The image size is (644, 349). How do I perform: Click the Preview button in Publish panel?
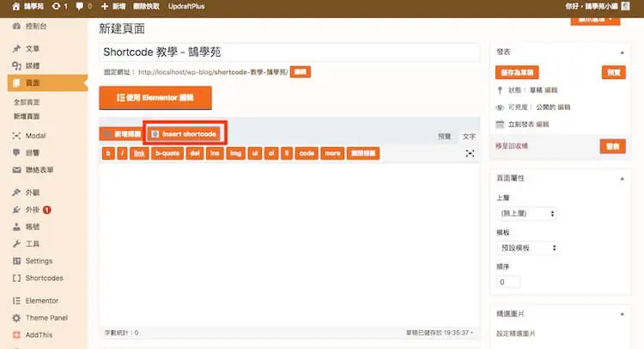pyautogui.click(x=614, y=73)
